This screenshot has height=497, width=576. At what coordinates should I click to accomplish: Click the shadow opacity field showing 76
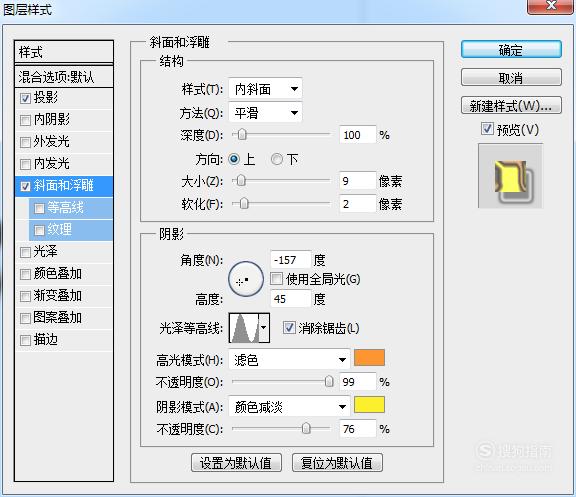coord(357,429)
